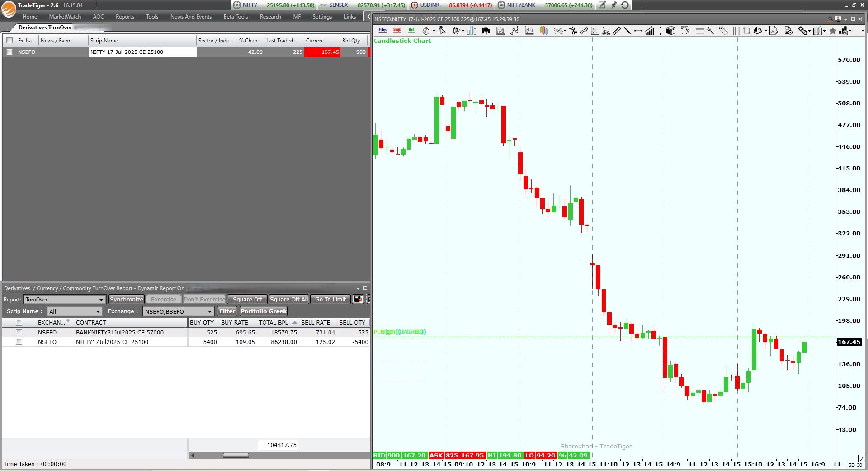Select the diagonal trend line tool
This screenshot has height=471, width=868.
coord(627,31)
